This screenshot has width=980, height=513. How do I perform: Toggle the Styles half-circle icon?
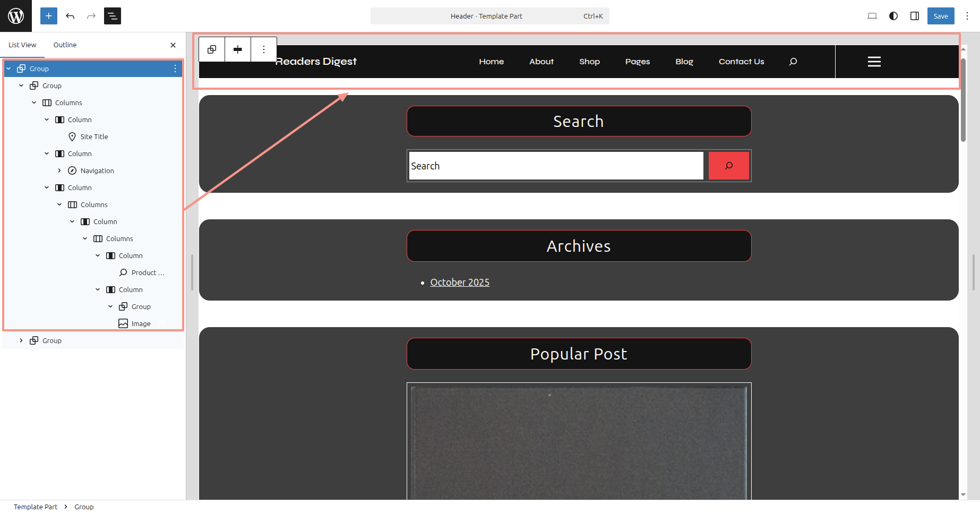pos(893,16)
